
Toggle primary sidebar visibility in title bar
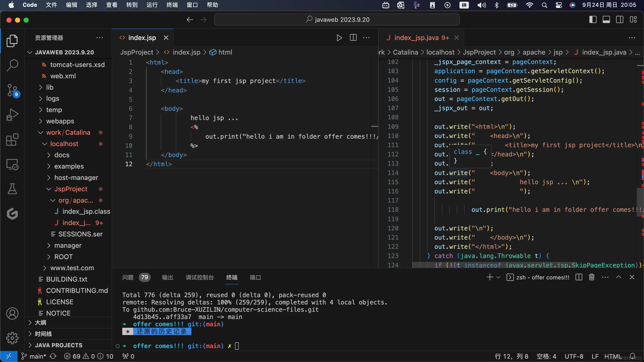(x=593, y=19)
